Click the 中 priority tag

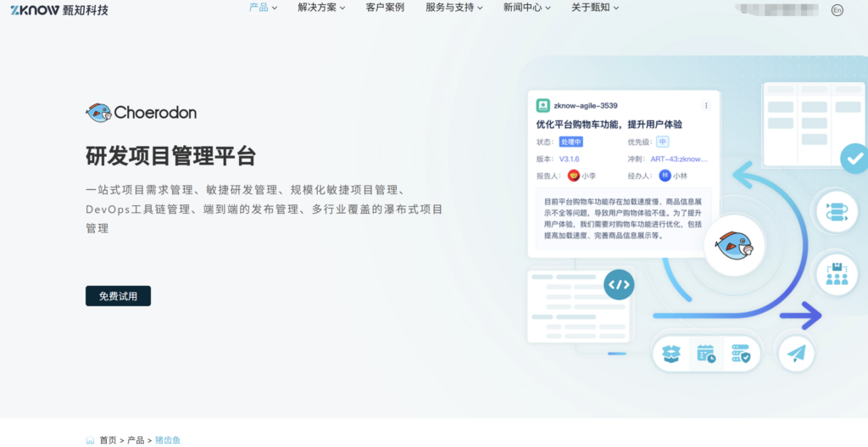click(663, 142)
